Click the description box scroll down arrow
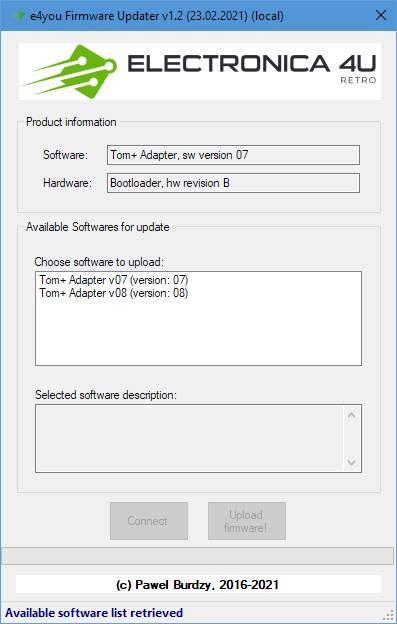Screen dimensions: 397x624 tap(351, 462)
